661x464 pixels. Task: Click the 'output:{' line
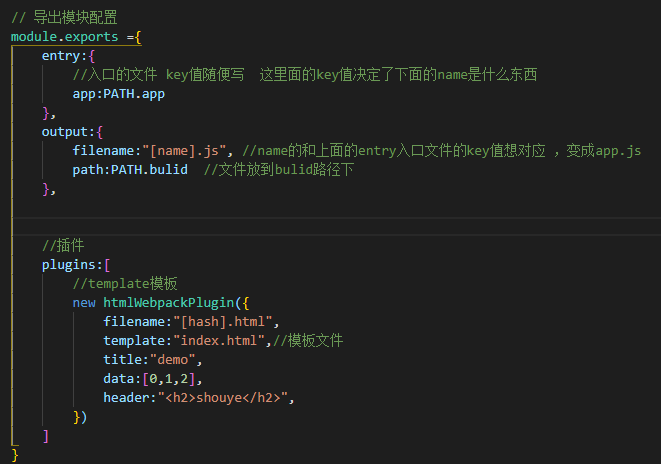[72, 132]
